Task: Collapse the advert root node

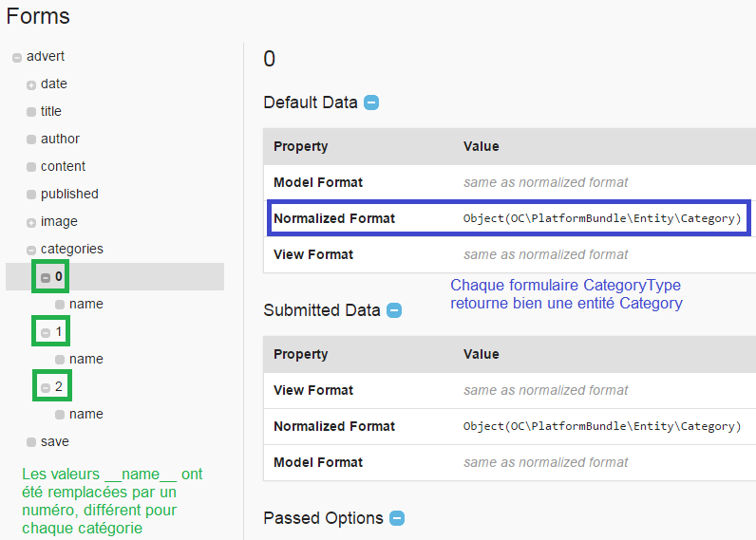Action: click(x=17, y=58)
